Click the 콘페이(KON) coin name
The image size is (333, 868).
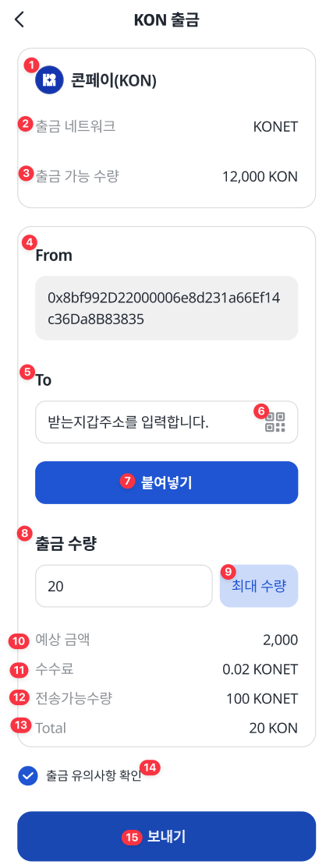[x=114, y=81]
